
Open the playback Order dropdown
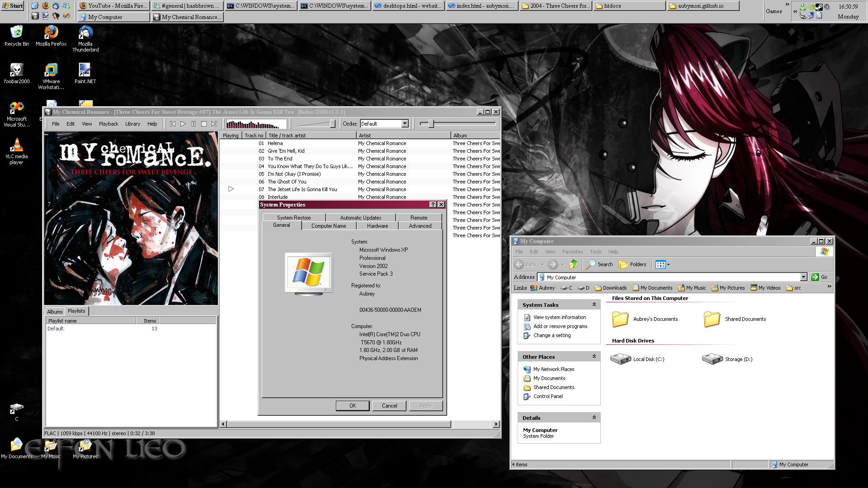tap(405, 124)
